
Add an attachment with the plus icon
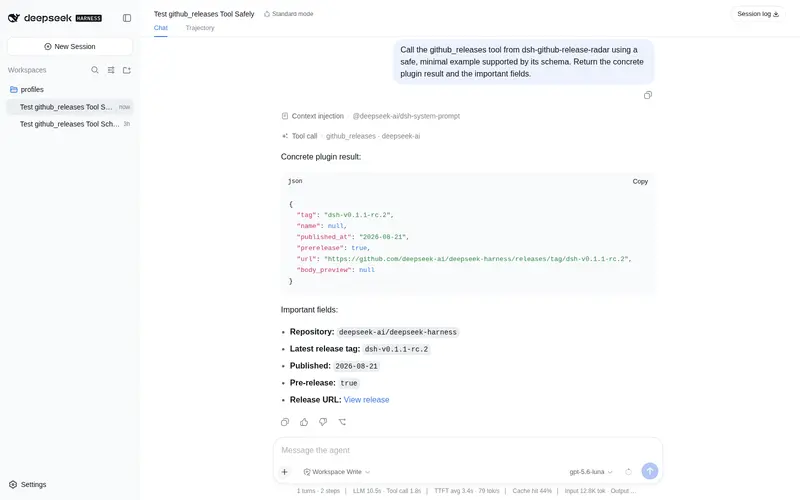pyautogui.click(x=285, y=472)
